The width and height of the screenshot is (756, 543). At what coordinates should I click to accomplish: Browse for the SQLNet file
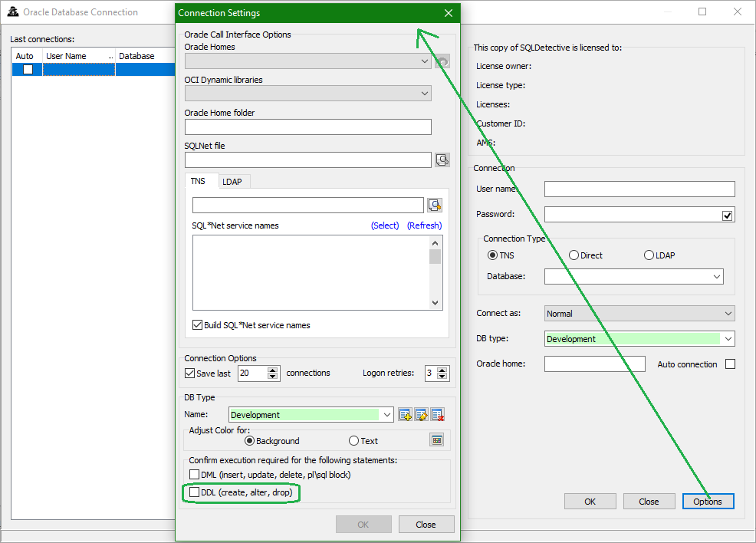pos(442,160)
